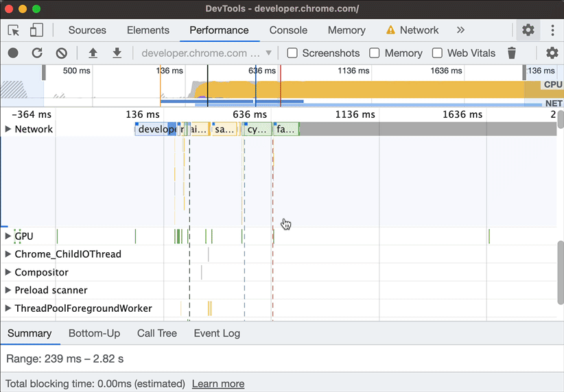Open Capture settings gear in Performance toolbar
Viewport: 564px width, 392px height.
(552, 53)
